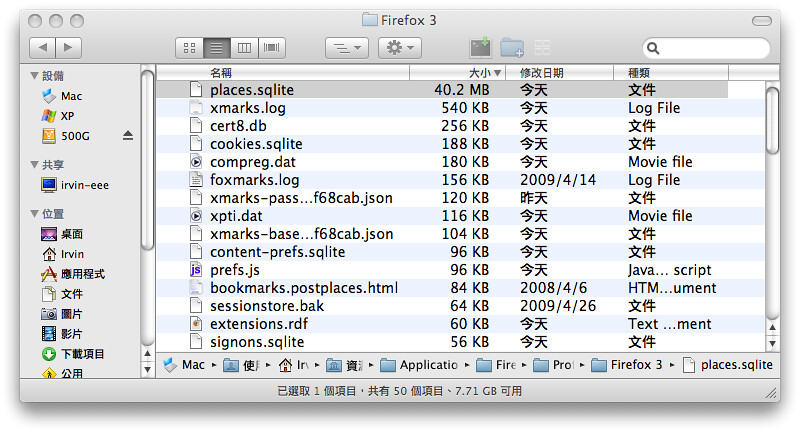Open the gear Action menu
The image size is (800, 432).
[x=399, y=48]
